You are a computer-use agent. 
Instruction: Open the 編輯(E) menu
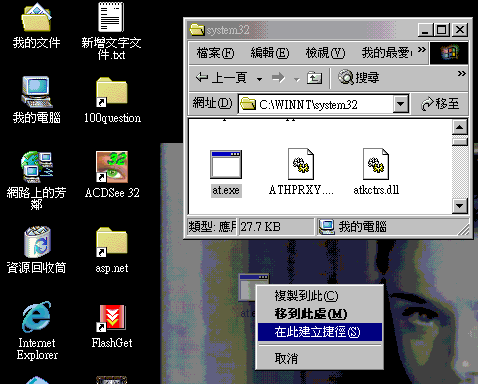[270, 53]
